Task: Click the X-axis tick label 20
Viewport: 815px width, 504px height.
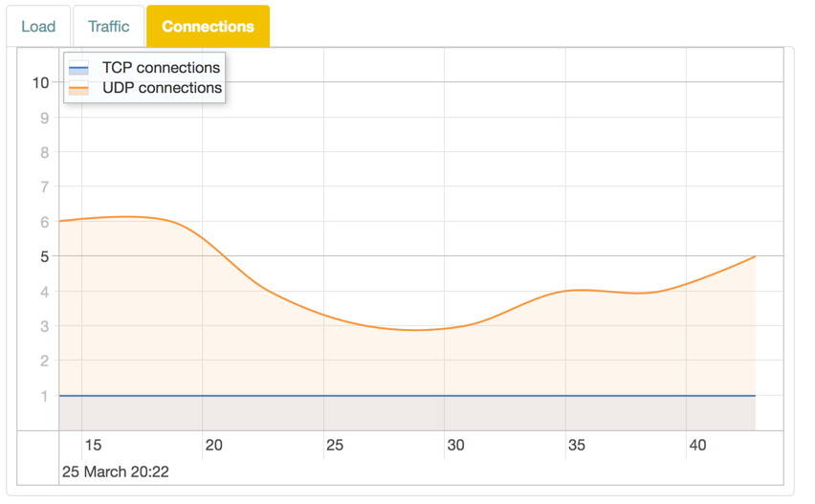Action: pyautogui.click(x=213, y=446)
